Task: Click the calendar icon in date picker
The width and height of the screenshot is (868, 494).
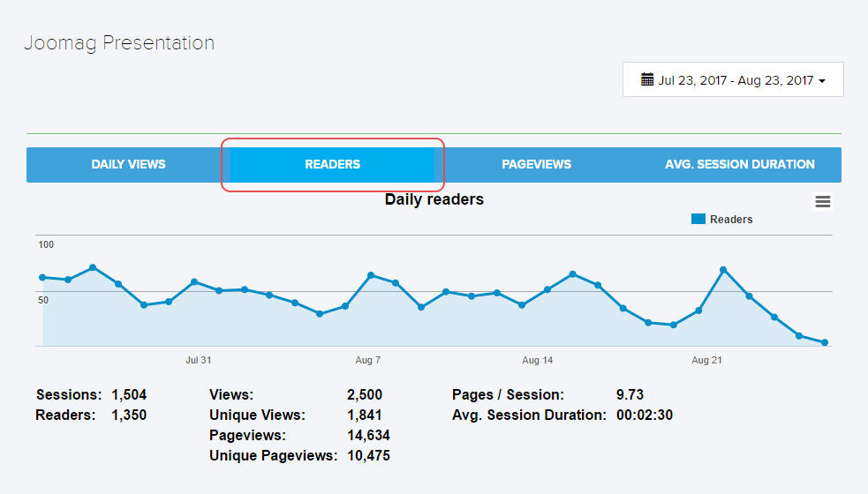Action: [x=646, y=79]
